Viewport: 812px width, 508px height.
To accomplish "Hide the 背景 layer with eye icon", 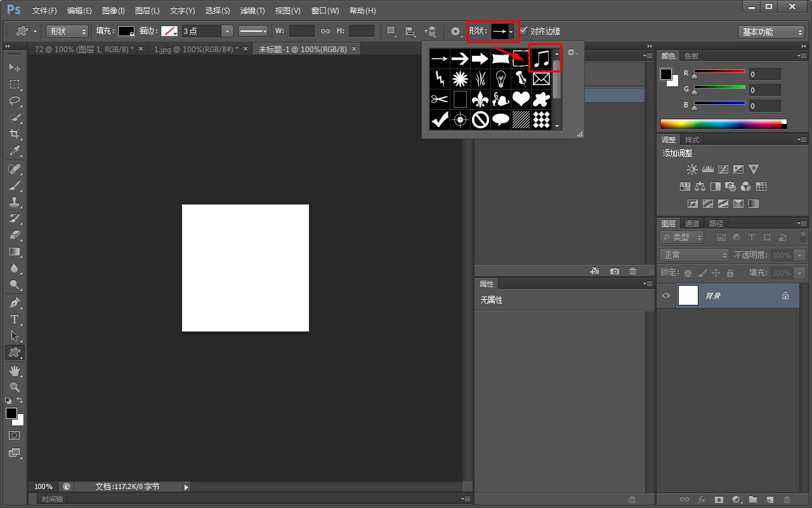I will point(666,295).
